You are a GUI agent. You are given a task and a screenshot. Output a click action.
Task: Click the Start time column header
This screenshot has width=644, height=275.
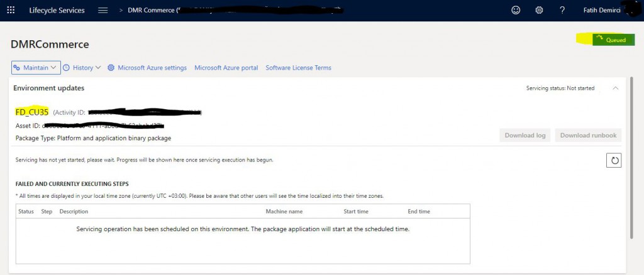coord(356,212)
